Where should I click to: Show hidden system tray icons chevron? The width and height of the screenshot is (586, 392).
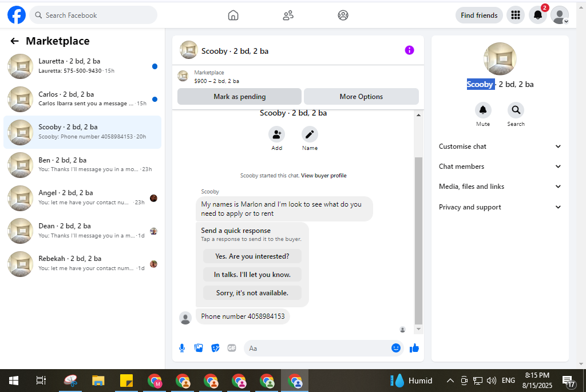tap(450, 381)
